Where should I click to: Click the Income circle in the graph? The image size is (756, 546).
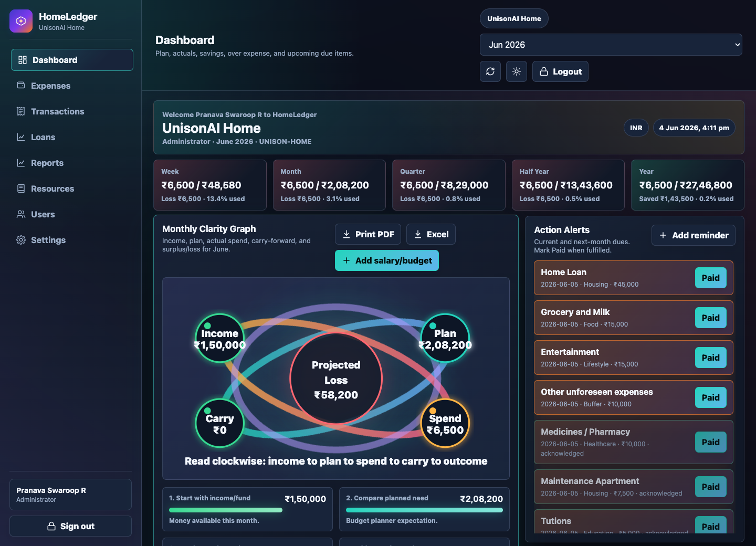pos(220,339)
